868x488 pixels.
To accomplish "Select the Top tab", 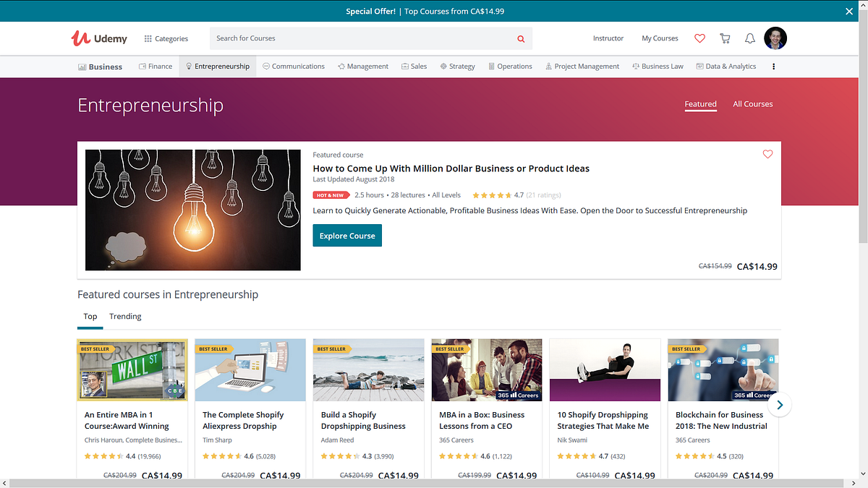I will (x=90, y=317).
